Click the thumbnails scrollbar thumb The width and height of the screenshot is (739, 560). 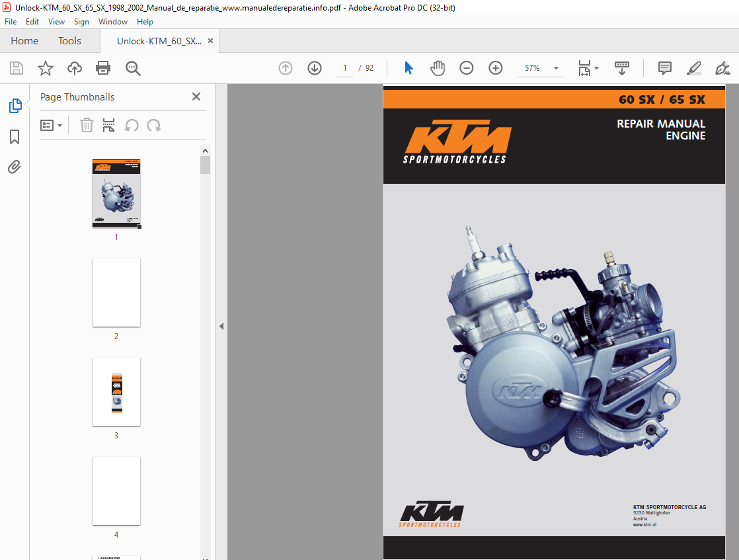click(x=205, y=165)
